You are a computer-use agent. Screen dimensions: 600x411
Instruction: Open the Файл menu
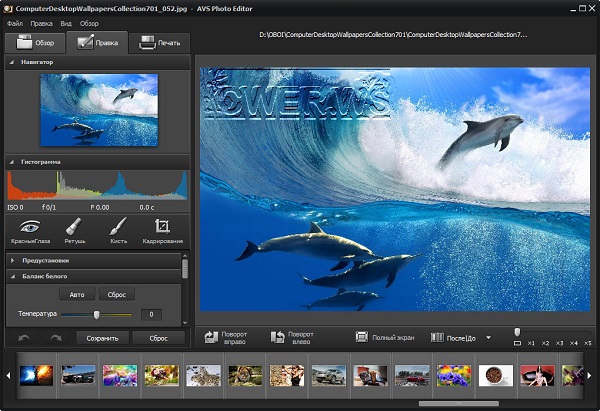point(14,22)
